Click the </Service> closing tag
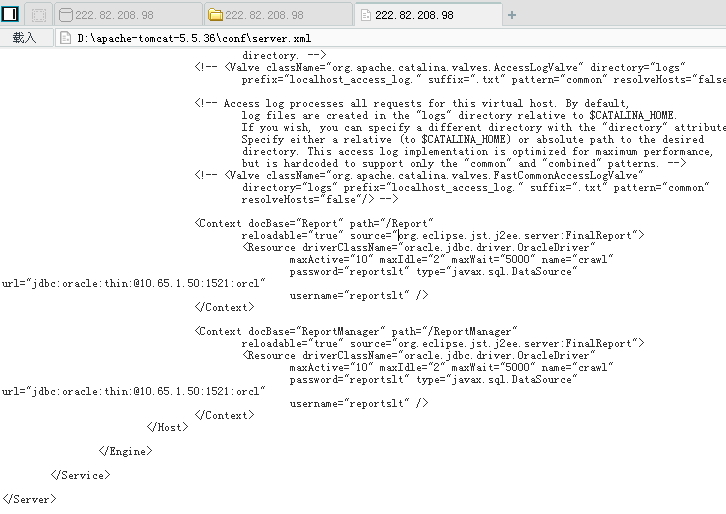This screenshot has width=726, height=514. coord(81,475)
